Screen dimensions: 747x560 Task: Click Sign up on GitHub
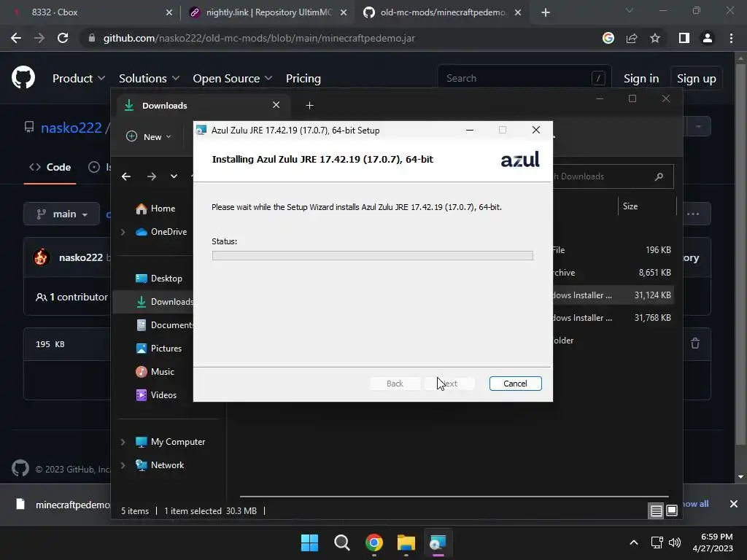[x=696, y=78]
